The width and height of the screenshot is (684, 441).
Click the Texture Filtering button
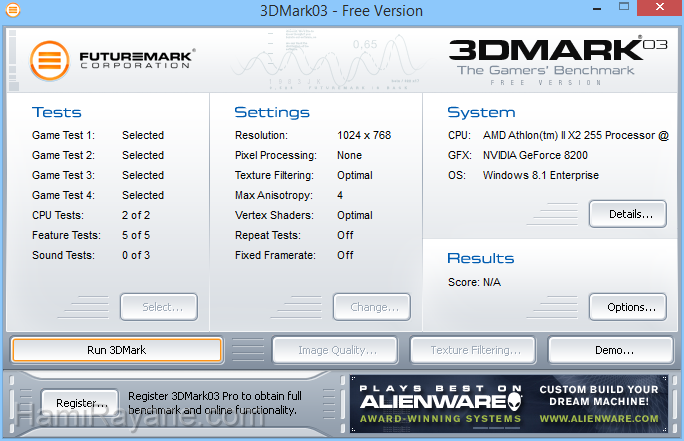pos(473,350)
